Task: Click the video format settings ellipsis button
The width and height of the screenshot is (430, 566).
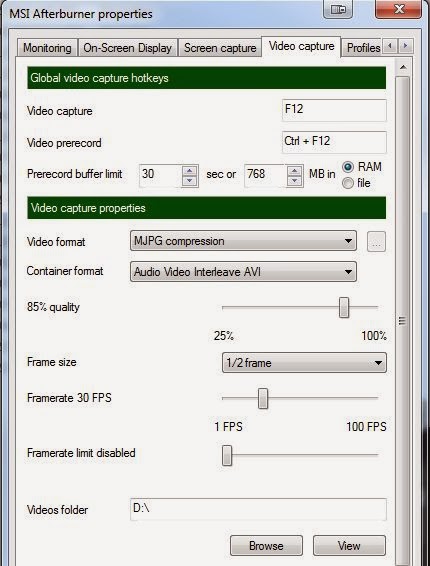Action: (x=376, y=241)
